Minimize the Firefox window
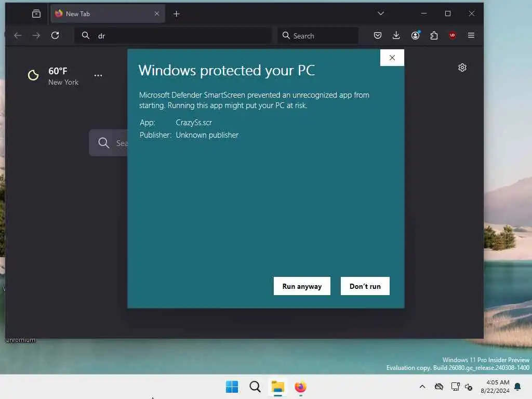The height and width of the screenshot is (399, 532). click(424, 14)
